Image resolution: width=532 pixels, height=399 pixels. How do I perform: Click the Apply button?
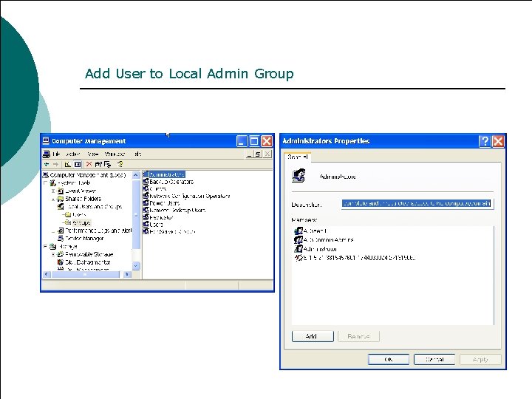[x=480, y=359]
